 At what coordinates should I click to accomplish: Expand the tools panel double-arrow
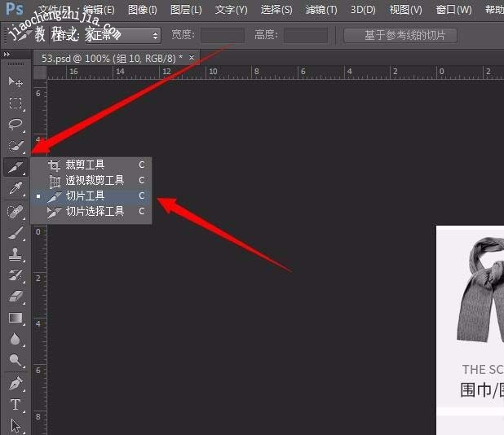7,55
